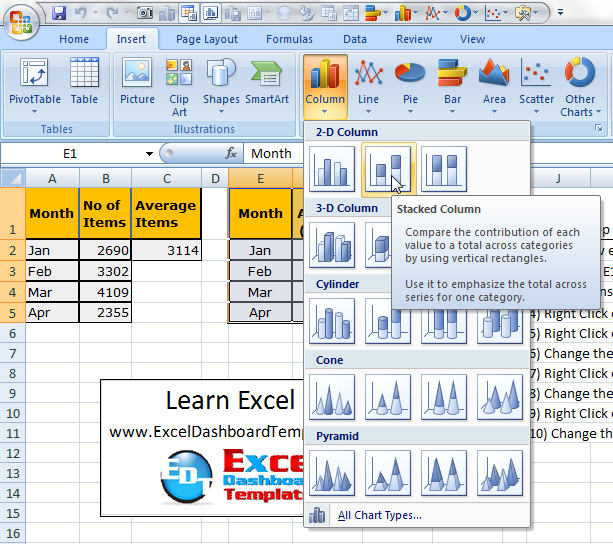Click the scatter chart icon in quick access toolbar

pos(493,13)
